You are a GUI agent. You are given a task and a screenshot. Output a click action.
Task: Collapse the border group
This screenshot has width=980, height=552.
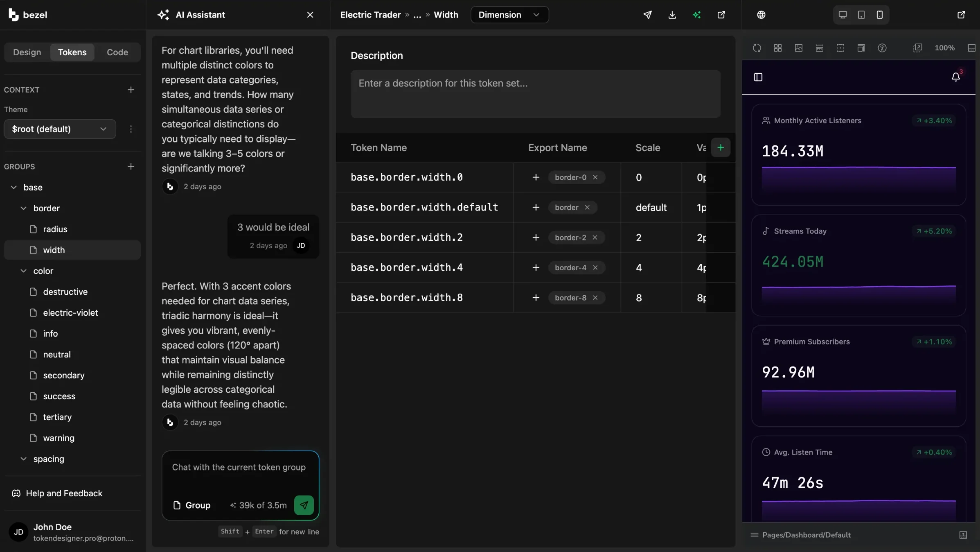(24, 208)
